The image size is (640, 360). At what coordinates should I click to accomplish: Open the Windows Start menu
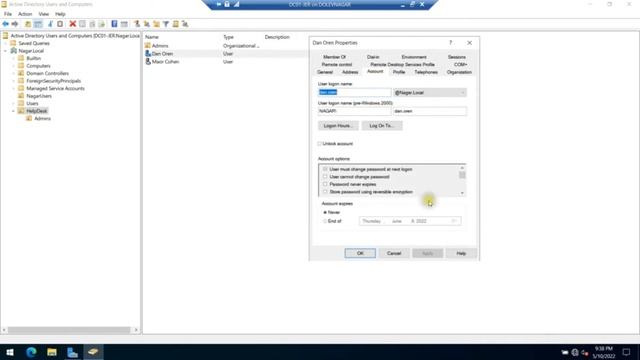pos(10,352)
